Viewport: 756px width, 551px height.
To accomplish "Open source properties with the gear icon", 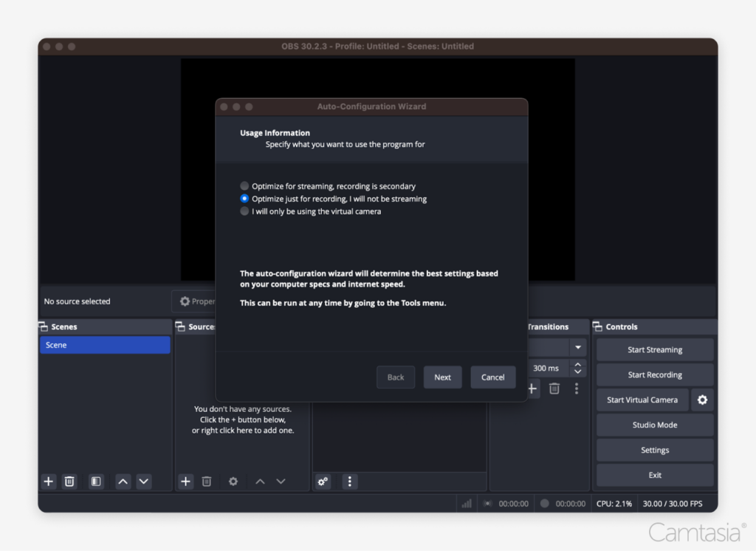I will coord(233,482).
